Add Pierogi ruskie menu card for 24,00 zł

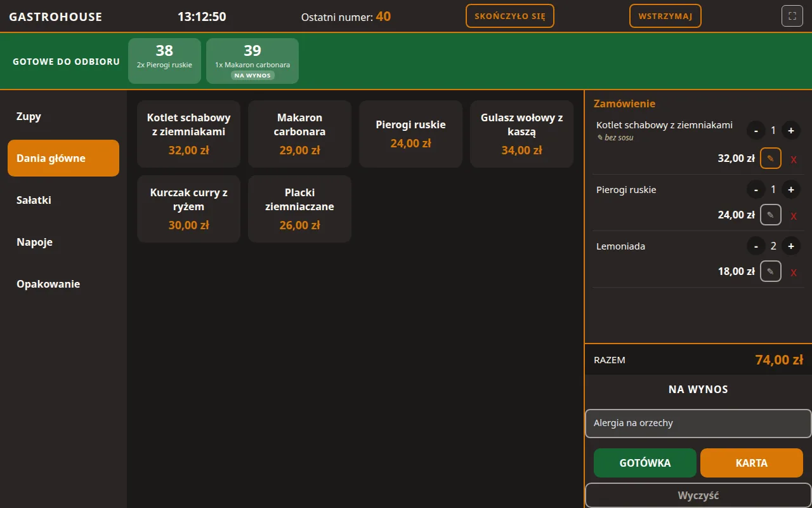pos(411,134)
